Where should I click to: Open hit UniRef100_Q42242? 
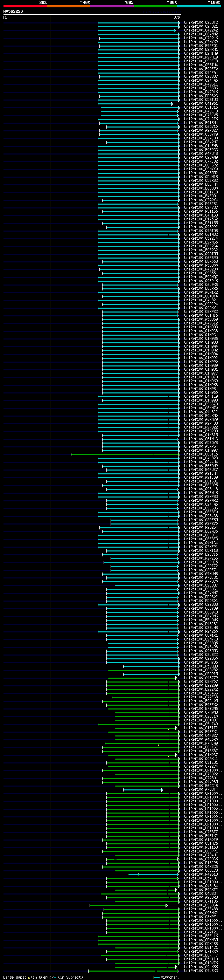[201, 30]
